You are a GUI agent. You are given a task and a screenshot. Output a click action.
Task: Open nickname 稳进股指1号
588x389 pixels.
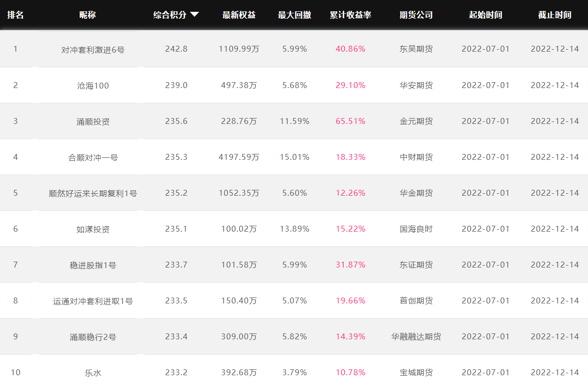tap(93, 266)
